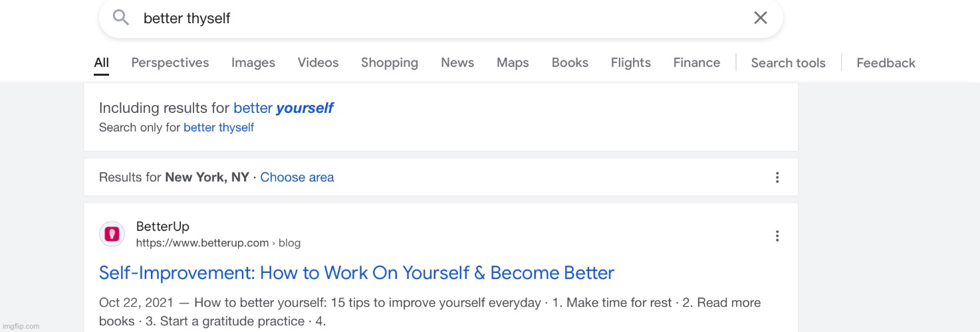
Task: Click the Feedback link
Action: click(x=886, y=63)
